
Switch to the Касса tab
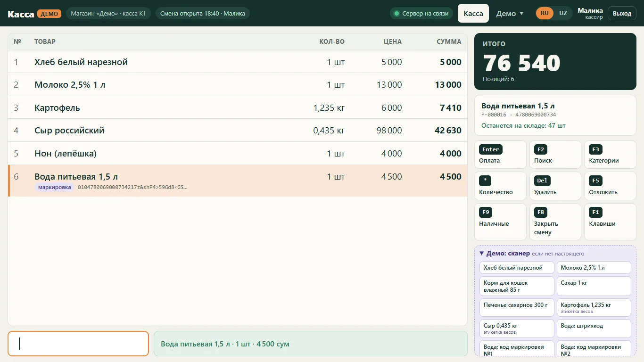473,13
